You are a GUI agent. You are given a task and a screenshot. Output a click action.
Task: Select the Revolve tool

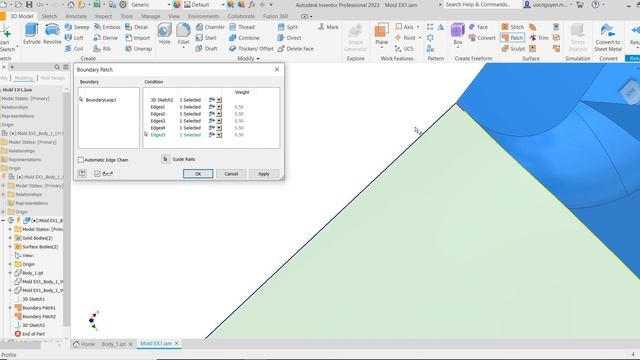point(52,33)
